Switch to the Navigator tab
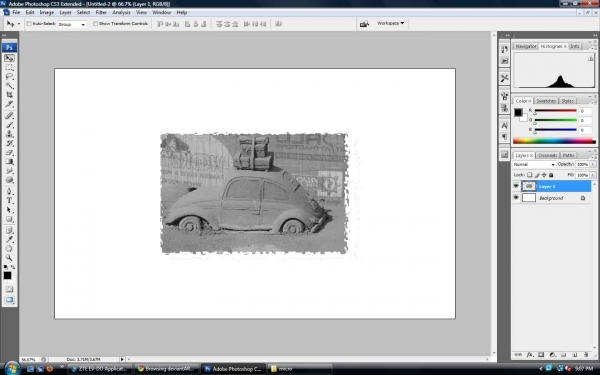600x375 pixels. [525, 46]
